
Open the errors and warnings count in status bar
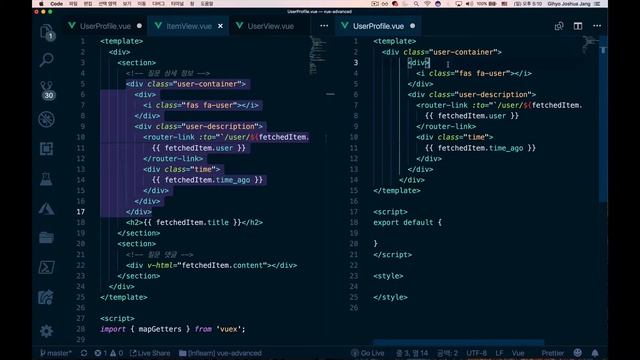pos(109,353)
